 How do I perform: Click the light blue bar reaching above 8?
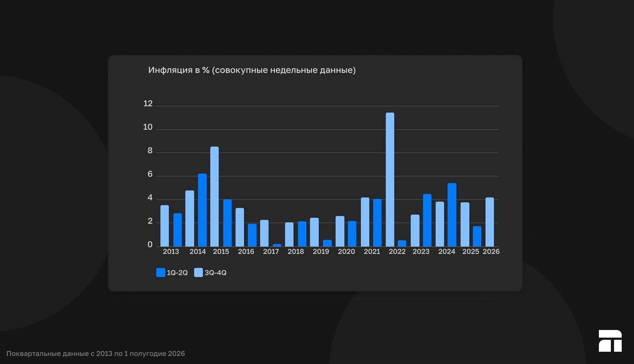(x=214, y=196)
